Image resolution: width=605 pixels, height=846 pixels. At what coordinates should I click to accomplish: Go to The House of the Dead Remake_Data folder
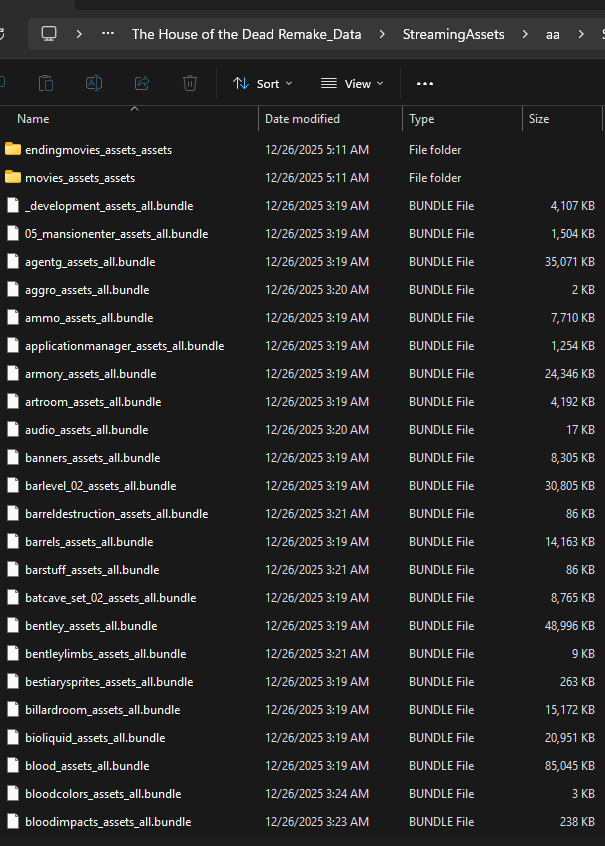pyautogui.click(x=247, y=34)
